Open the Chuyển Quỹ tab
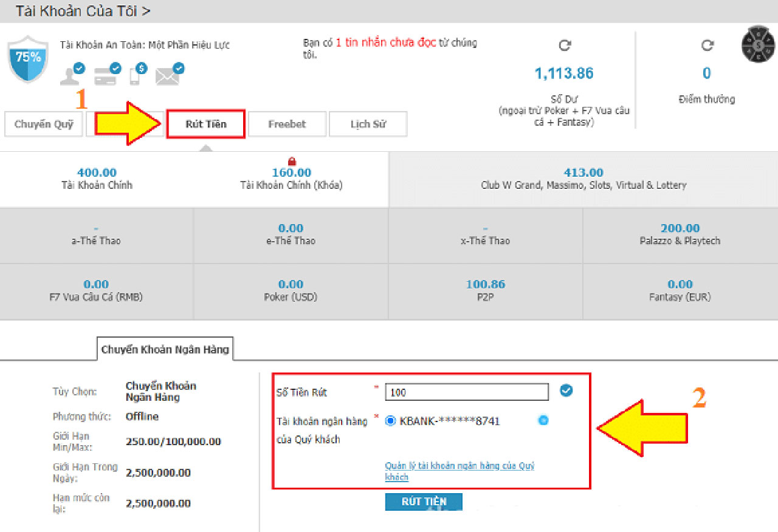Screen dimensions: 778x532 click(44, 124)
